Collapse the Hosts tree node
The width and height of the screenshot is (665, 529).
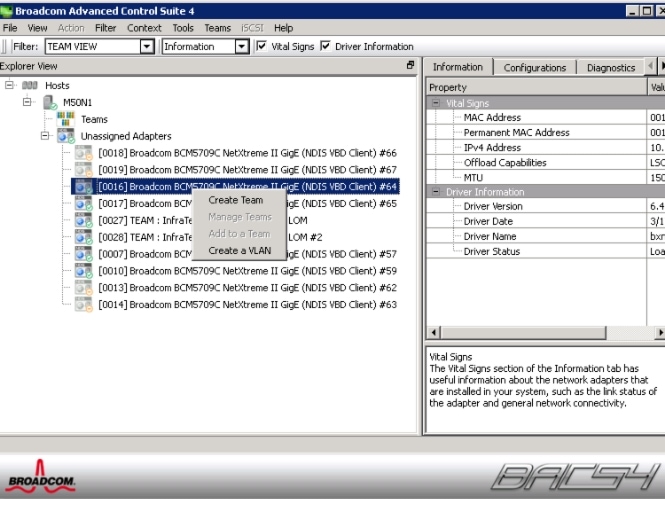tap(9, 85)
